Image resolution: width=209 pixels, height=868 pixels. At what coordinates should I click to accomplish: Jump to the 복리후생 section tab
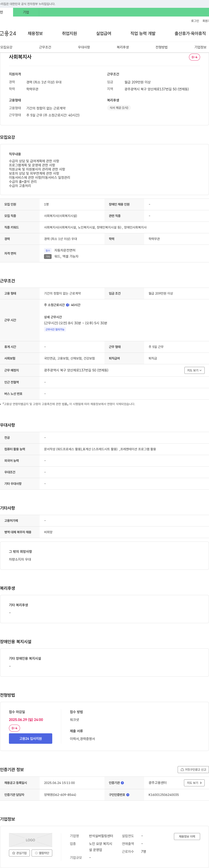click(123, 47)
